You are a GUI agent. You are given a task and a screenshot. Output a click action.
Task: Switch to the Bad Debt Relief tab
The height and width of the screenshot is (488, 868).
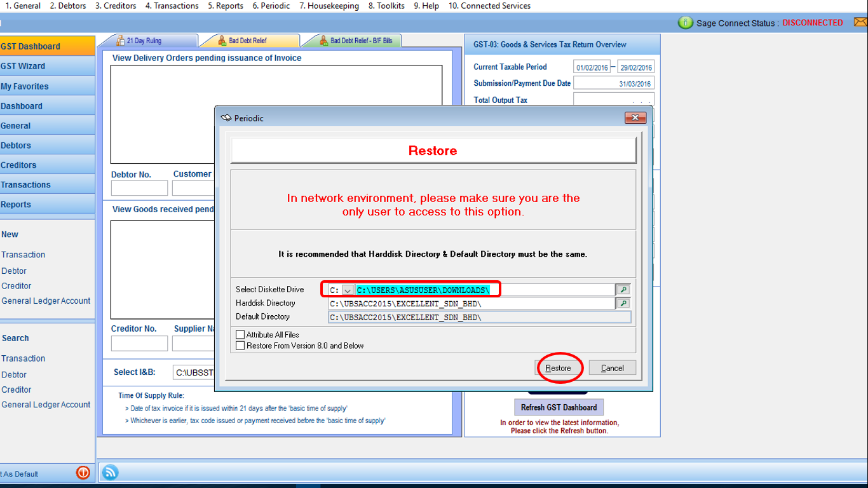pos(249,41)
